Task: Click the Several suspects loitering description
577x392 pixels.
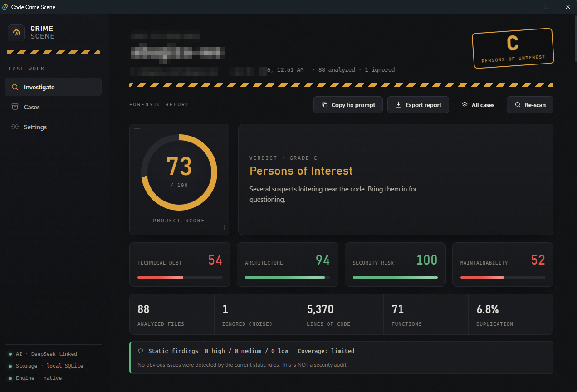Action: (333, 194)
